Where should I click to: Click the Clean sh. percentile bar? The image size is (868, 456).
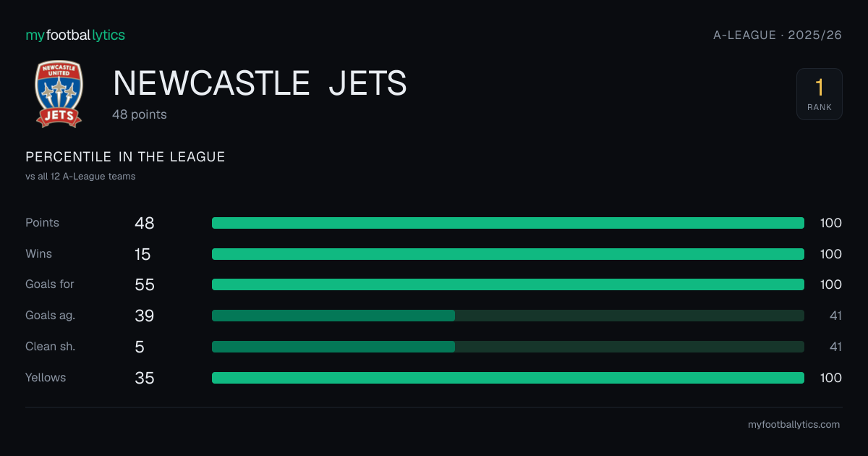point(508,347)
